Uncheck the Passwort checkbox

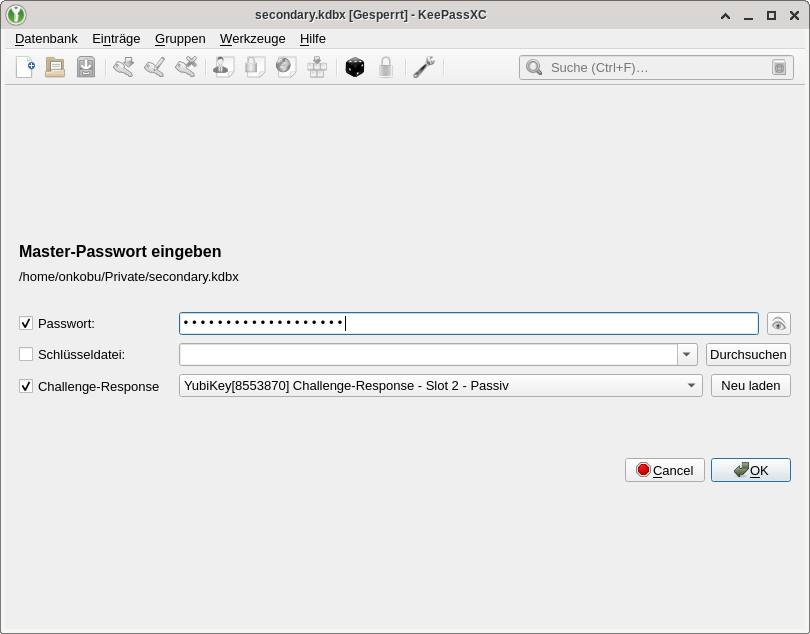26,323
